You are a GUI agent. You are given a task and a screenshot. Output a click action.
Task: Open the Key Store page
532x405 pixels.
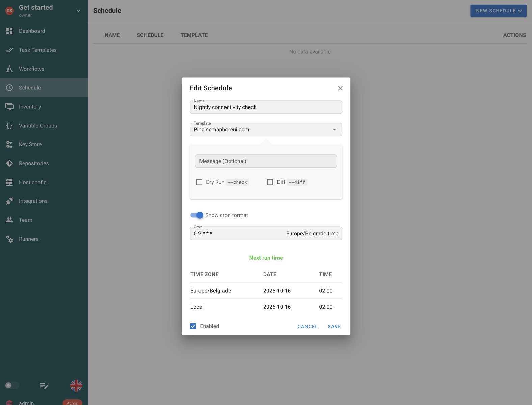click(44, 144)
